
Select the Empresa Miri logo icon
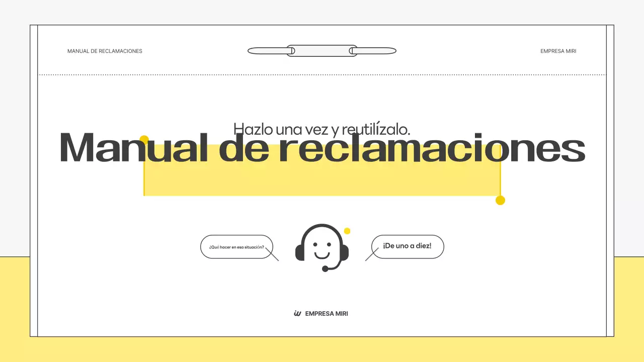click(x=297, y=313)
